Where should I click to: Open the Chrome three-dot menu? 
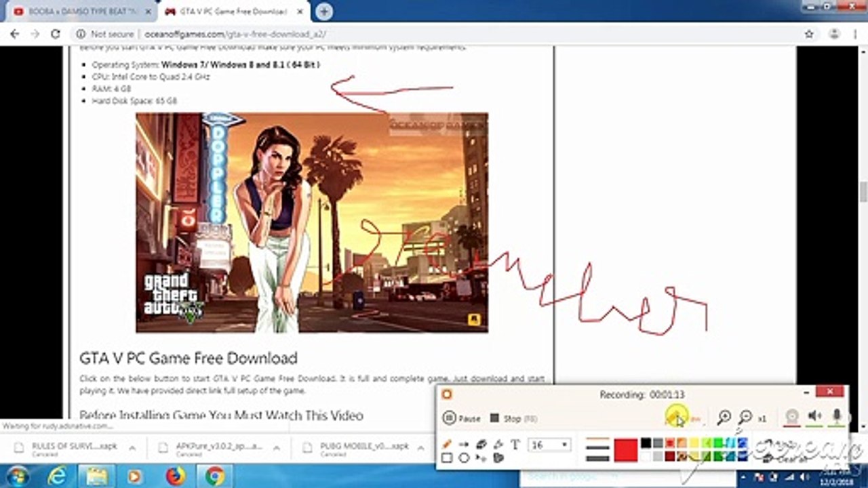[x=854, y=34]
